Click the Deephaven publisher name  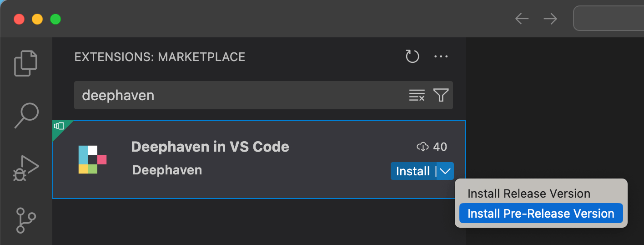tap(167, 170)
